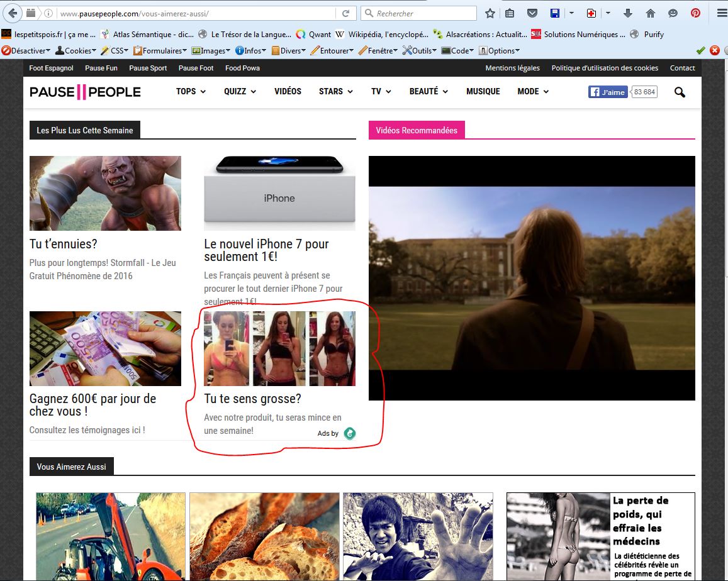Viewport: 728px width, 581px height.
Task: Click the Pinterest toolbar icon
Action: (695, 13)
